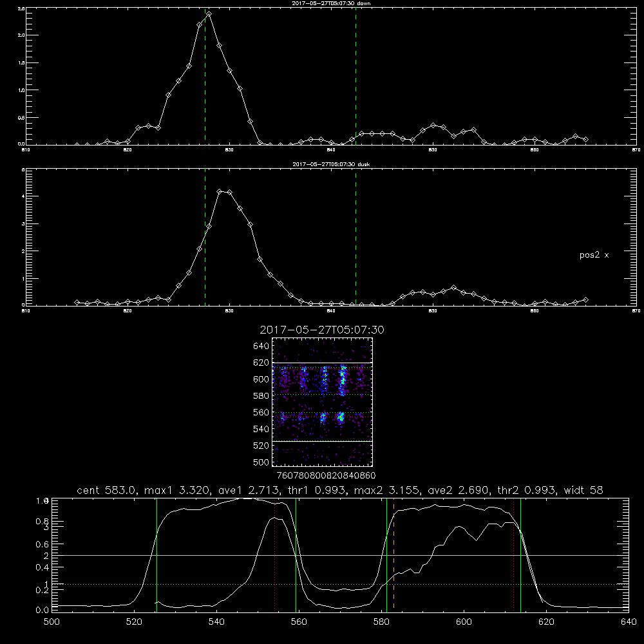Click the highest diamond point on dawn curve

tap(209, 14)
